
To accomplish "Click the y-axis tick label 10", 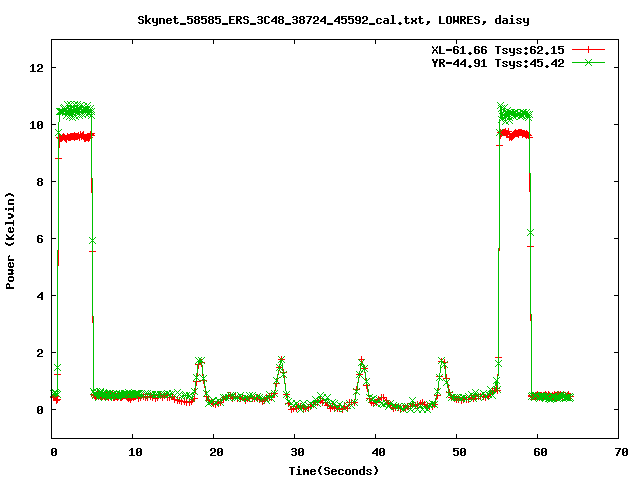I will [36, 125].
